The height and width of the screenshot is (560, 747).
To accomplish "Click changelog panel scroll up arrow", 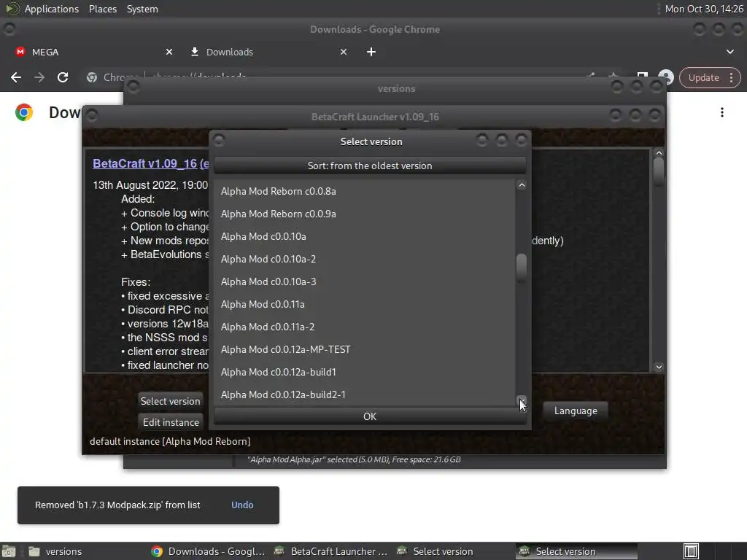I will pyautogui.click(x=659, y=153).
